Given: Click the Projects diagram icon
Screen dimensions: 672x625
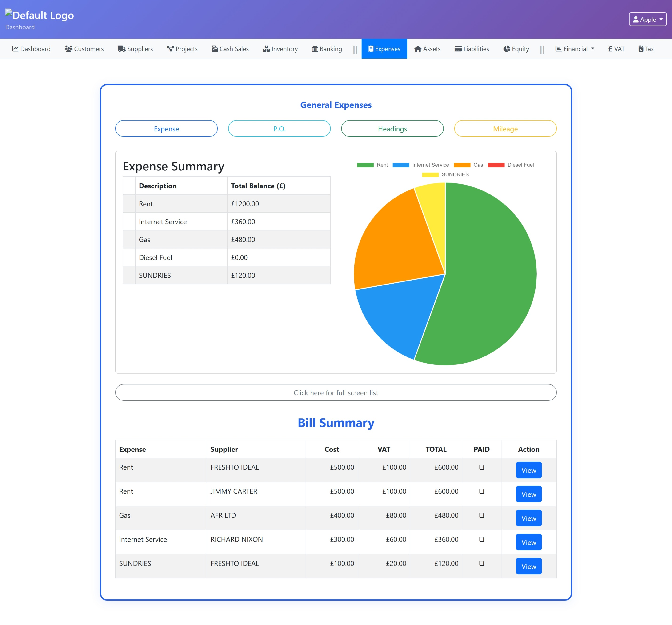Looking at the screenshot, I should [170, 49].
